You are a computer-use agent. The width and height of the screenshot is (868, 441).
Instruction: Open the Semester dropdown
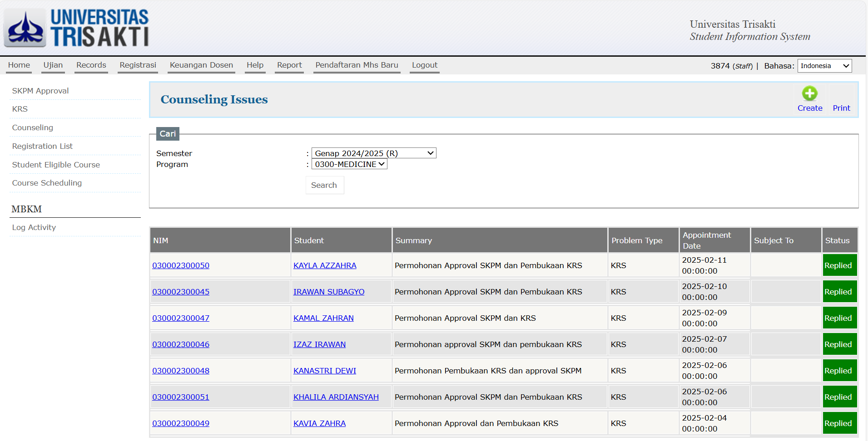tap(373, 153)
